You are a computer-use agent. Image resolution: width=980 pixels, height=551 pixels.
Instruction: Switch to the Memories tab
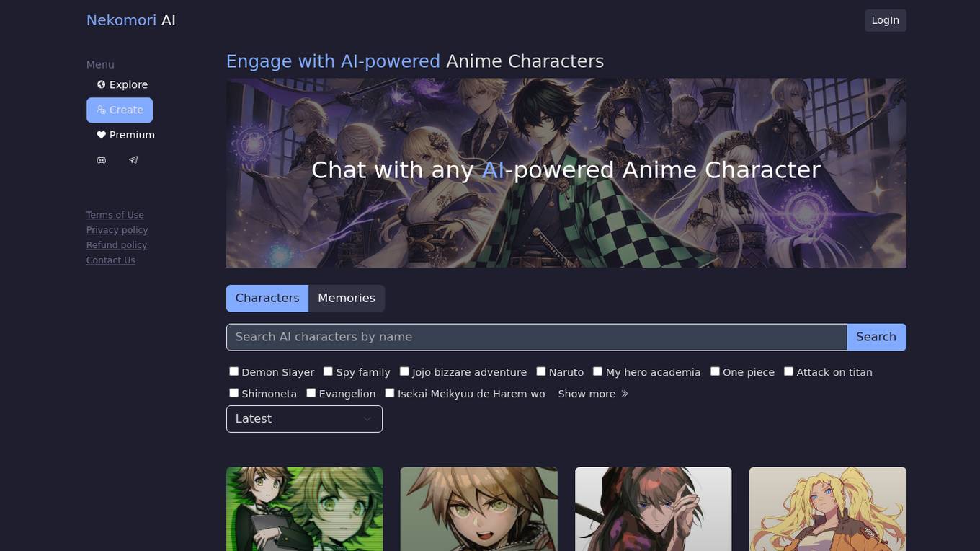(347, 299)
